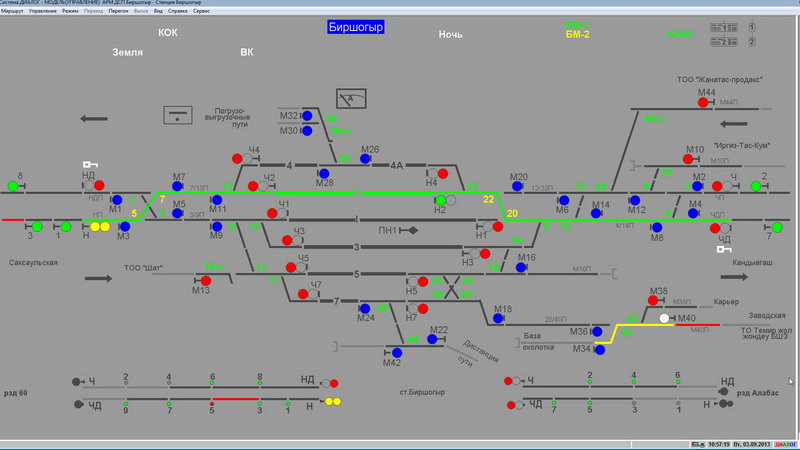Select blue shunting signal М30
Screen dimensions: 800x450
(307, 131)
